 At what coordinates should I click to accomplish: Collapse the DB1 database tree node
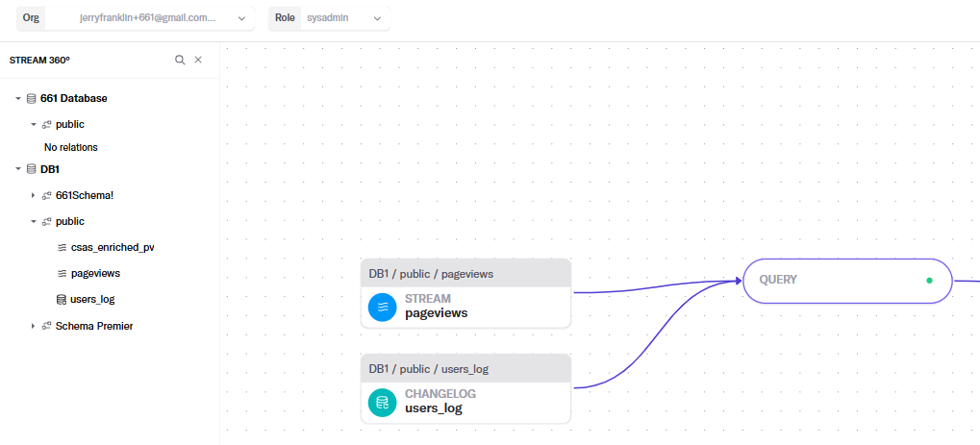(x=17, y=169)
